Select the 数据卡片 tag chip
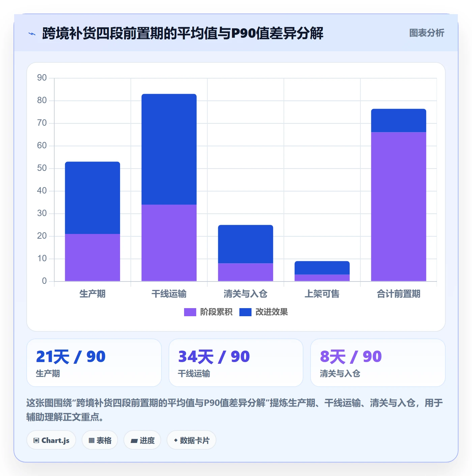 click(191, 440)
